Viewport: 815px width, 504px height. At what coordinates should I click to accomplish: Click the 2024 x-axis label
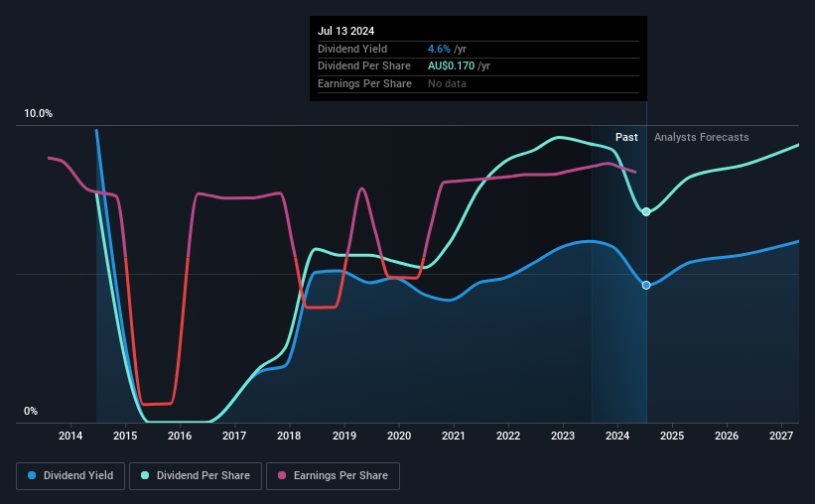tap(617, 436)
